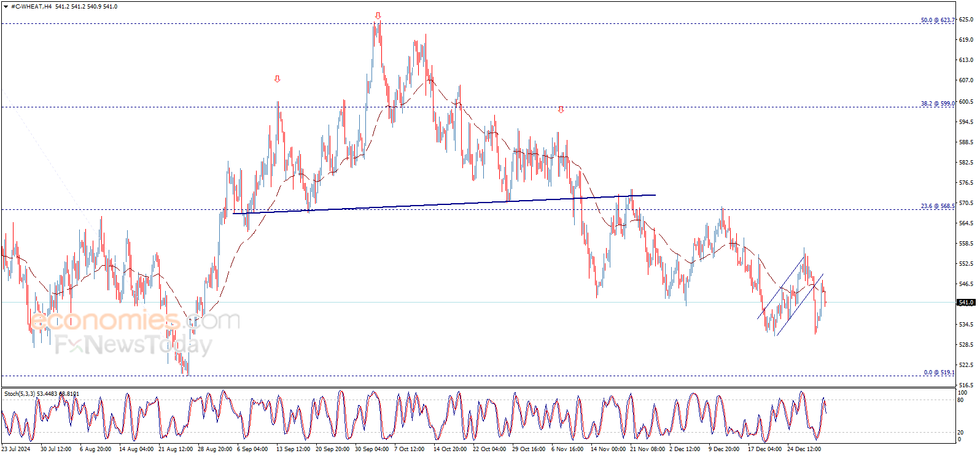
Task: Click the 21 Aug 12:00 time label
Action: coord(176,449)
